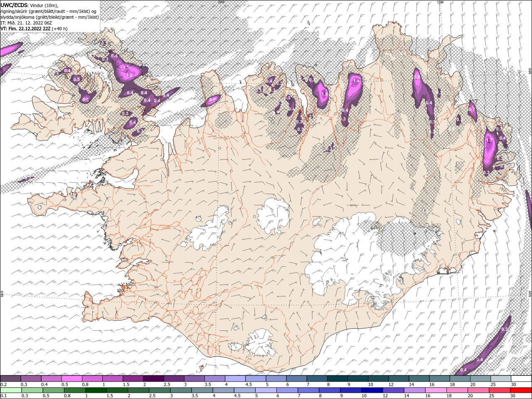Pick the snow scale swatch between 18 and 20
The height and width of the screenshot is (399, 532).
coord(460,379)
